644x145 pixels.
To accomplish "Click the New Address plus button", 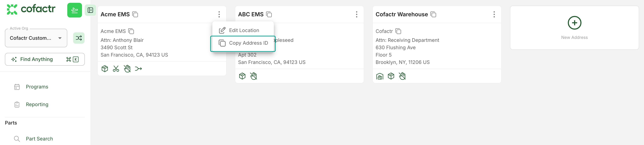I will point(574,23).
